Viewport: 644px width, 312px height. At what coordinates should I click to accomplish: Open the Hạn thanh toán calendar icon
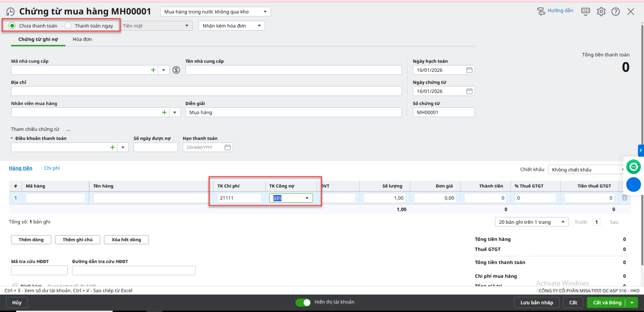point(227,147)
